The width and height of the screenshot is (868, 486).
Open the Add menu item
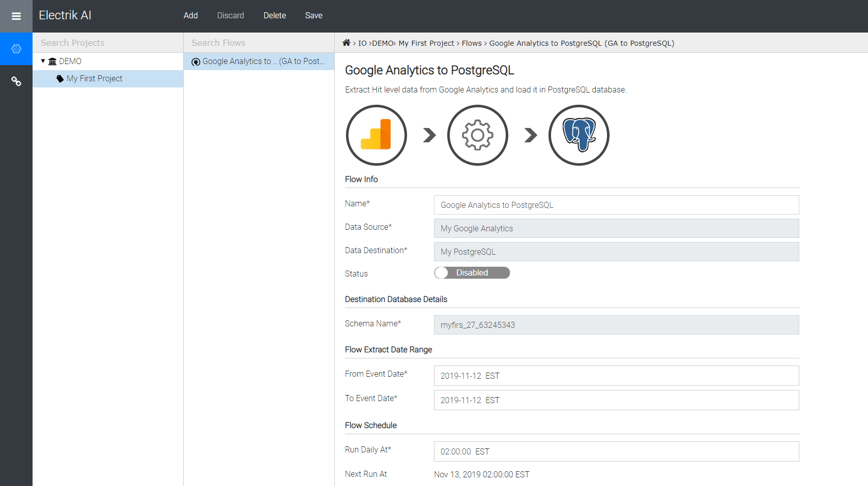(190, 15)
